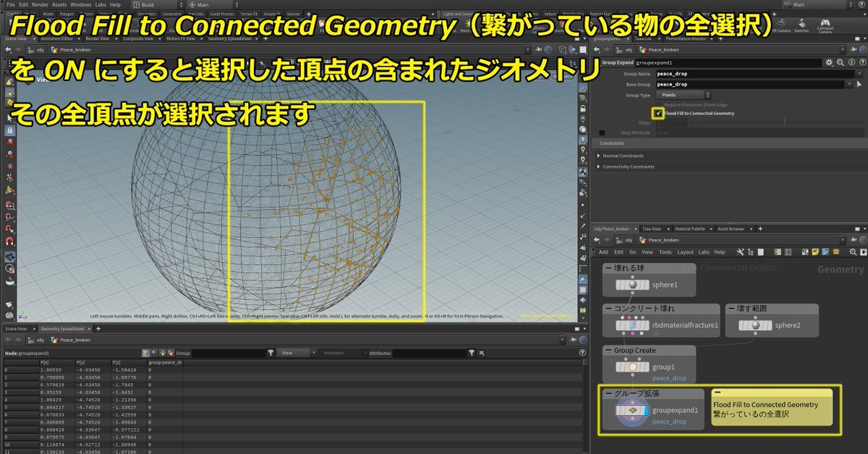Screen dimensions: 868x454
Task: Open the Layout menu in network editor
Action: pyautogui.click(x=684, y=252)
